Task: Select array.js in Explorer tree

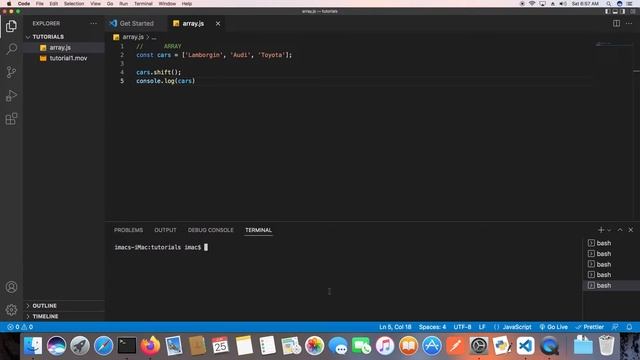Action: pyautogui.click(x=64, y=48)
